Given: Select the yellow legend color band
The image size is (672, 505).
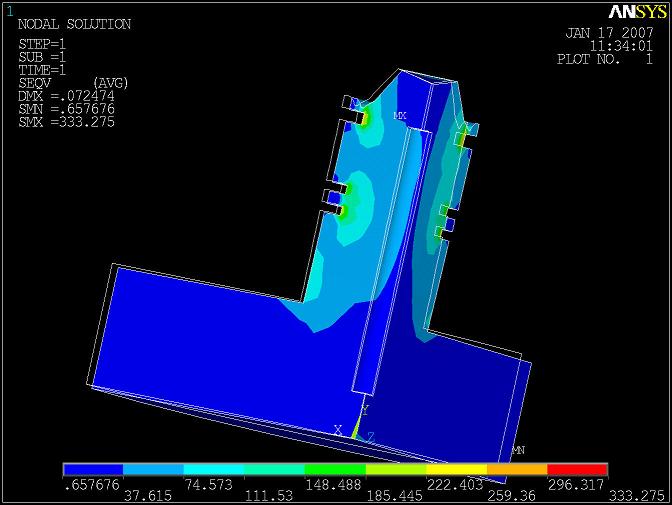Looking at the screenshot, I should pyautogui.click(x=457, y=469).
